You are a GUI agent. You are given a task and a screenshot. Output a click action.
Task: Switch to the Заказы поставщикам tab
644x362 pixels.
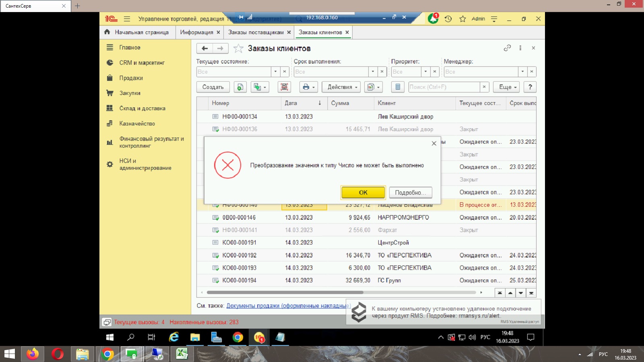256,32
